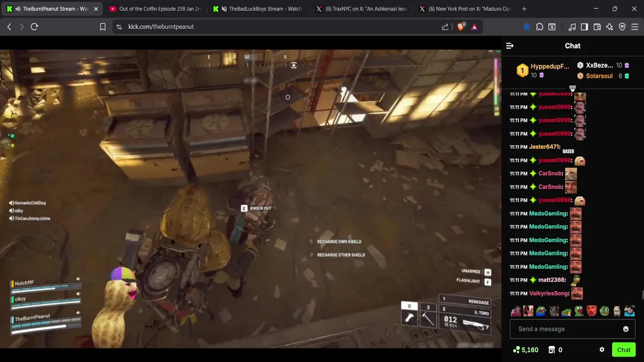Open ValkyriesSong's chat profile
Screen dimensions: 644x362
tap(549, 293)
